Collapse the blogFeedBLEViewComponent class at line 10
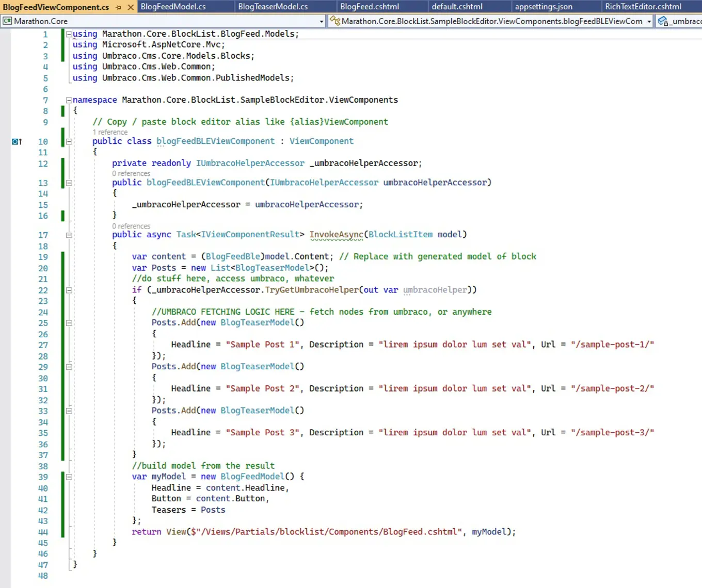 click(69, 141)
